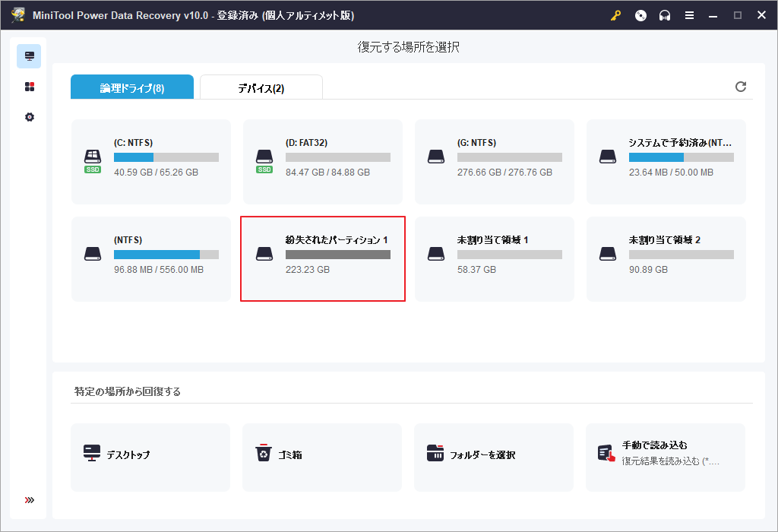
Task: Open the utilities grid sidebar icon
Action: 29,87
